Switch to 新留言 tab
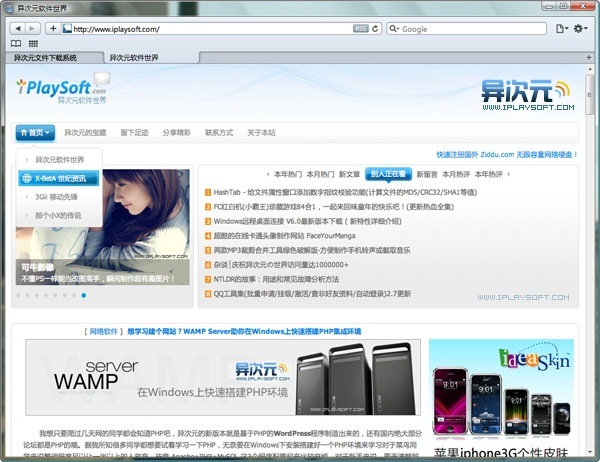This screenshot has width=600, height=462. [x=427, y=175]
